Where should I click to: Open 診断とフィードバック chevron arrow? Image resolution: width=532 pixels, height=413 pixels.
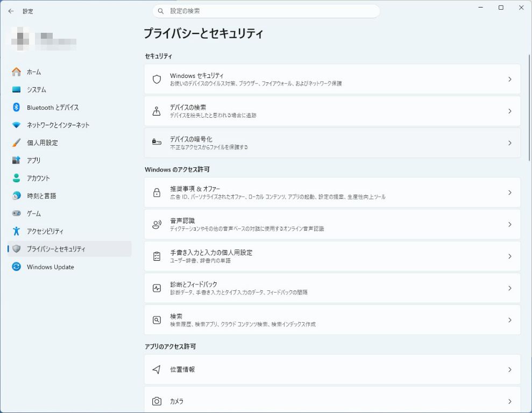point(509,288)
